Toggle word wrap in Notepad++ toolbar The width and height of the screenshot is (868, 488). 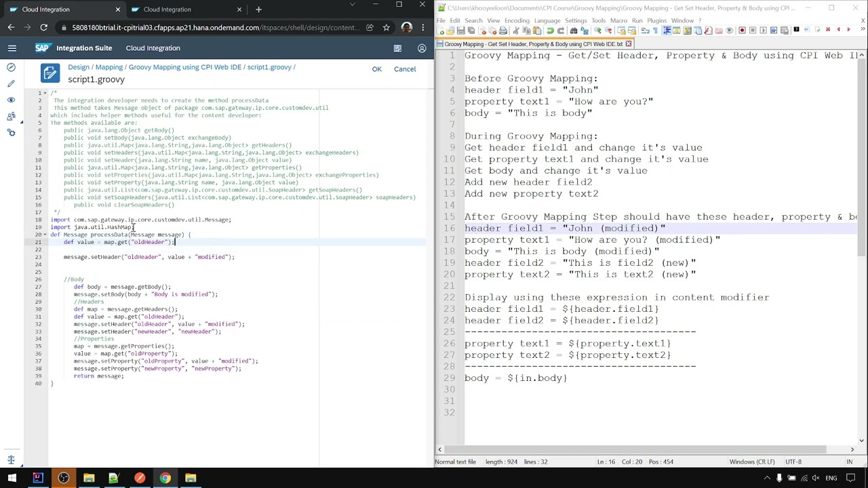[645, 30]
